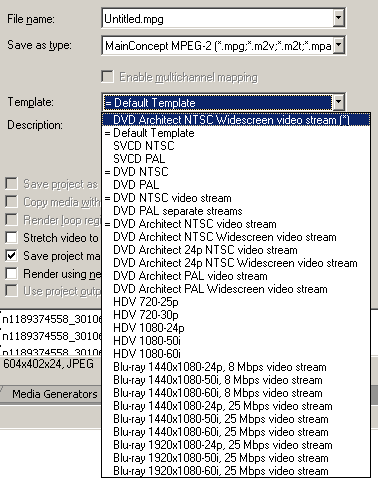The image size is (378, 480).
Task: Toggle the Render loop region checkbox
Action: 11,220
